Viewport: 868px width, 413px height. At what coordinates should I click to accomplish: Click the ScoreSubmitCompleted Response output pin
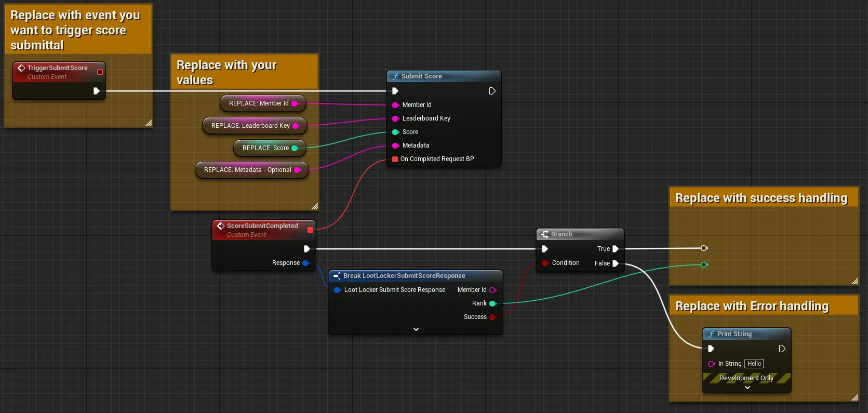click(306, 263)
